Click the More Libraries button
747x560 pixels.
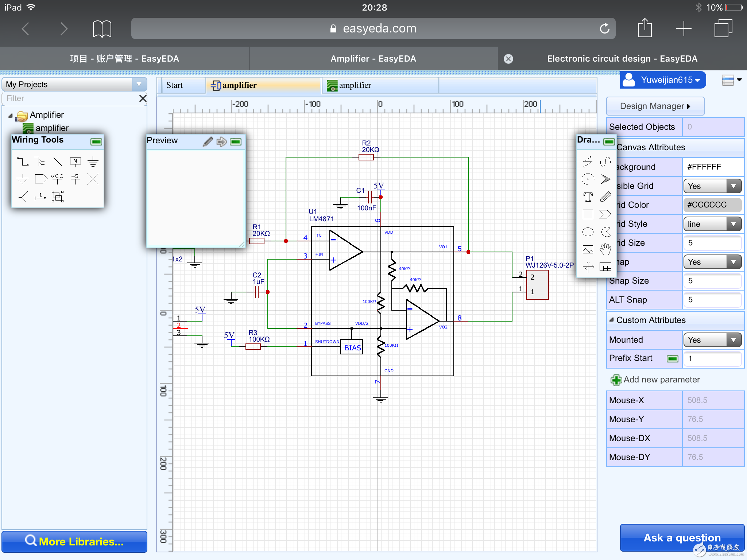click(74, 541)
